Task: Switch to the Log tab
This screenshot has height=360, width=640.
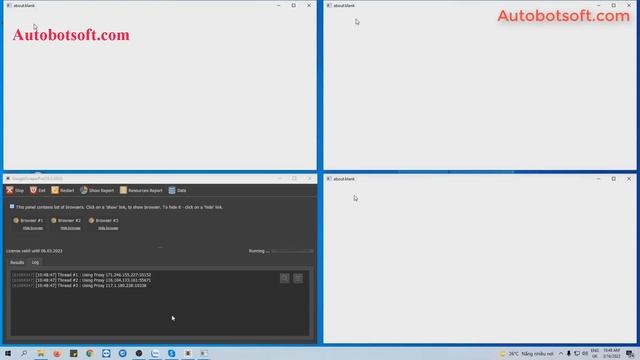Action: tap(36, 262)
